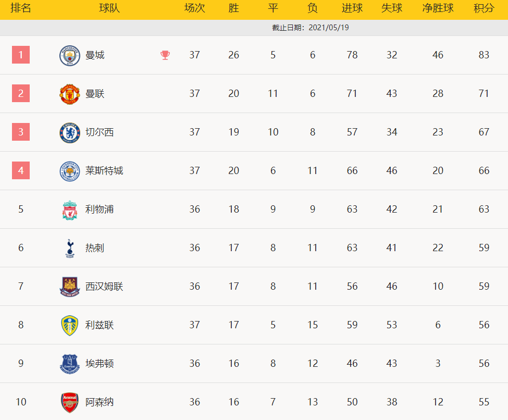Click the Everton club crest
Image resolution: width=508 pixels, height=420 pixels.
[x=70, y=364]
